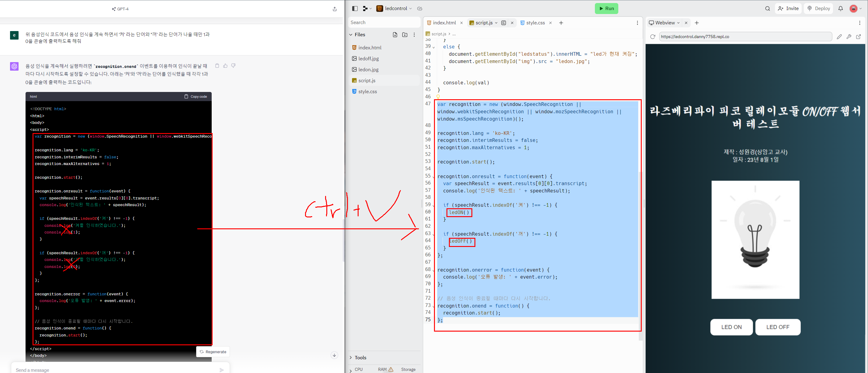The height and width of the screenshot is (373, 868).
Task: Open notifications bell icon
Action: (840, 9)
